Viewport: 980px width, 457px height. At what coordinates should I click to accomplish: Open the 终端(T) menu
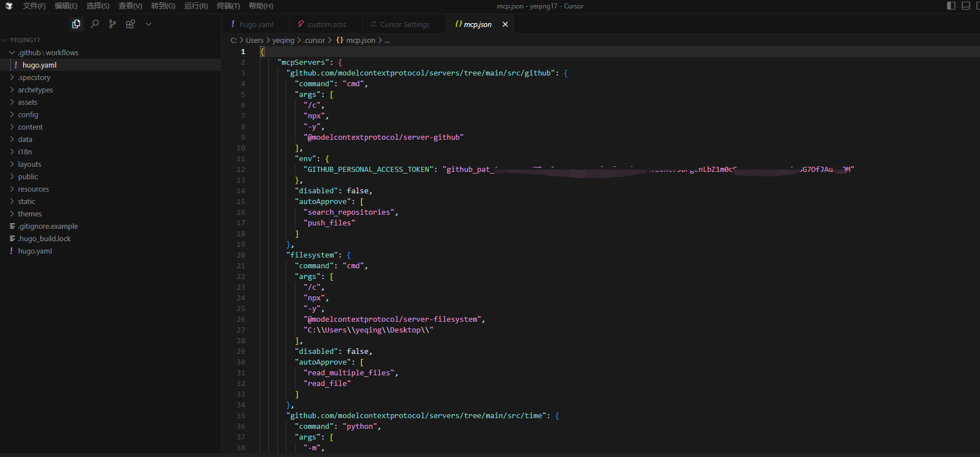[x=228, y=6]
